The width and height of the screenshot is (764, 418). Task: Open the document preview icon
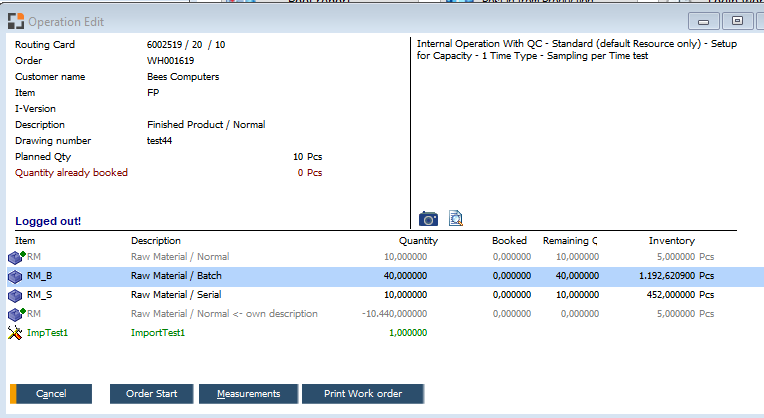coord(456,218)
